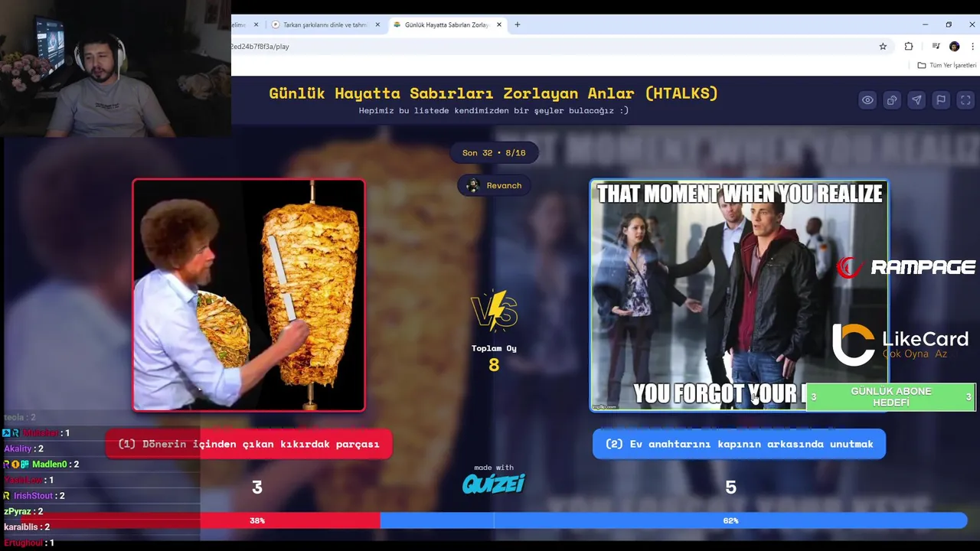The image size is (980, 551).
Task: Click the vote count 3 under option one
Action: (257, 487)
